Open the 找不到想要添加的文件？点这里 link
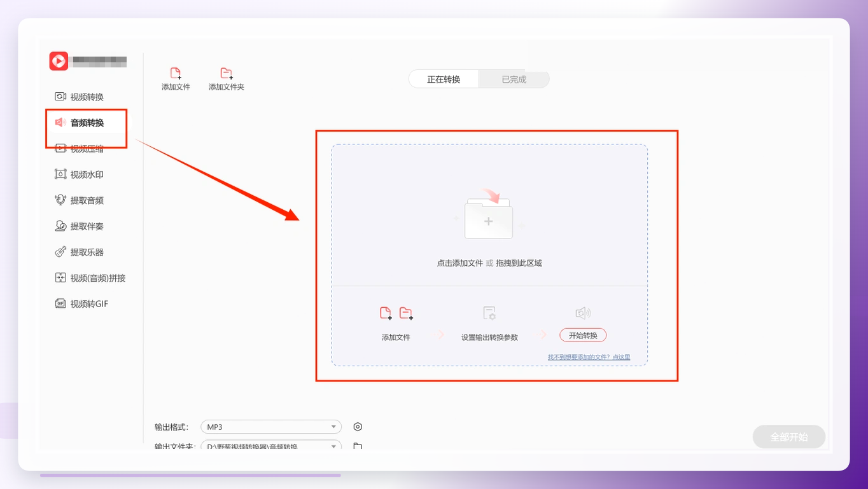 coord(589,357)
